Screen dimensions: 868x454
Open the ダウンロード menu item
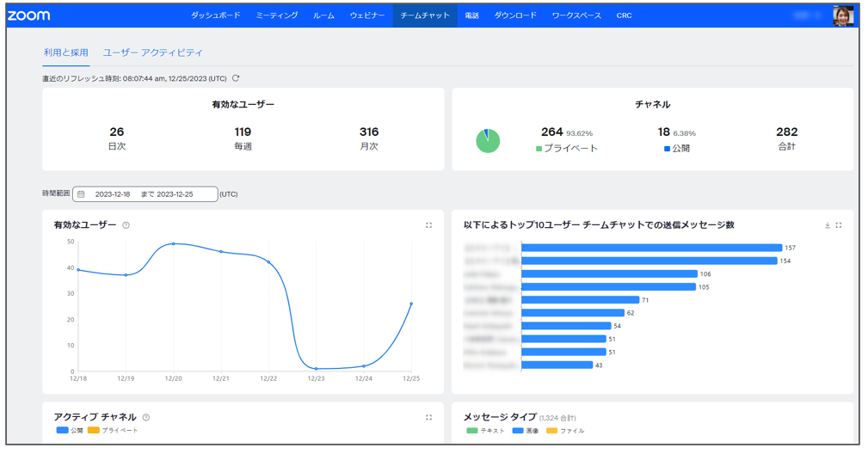(x=515, y=15)
